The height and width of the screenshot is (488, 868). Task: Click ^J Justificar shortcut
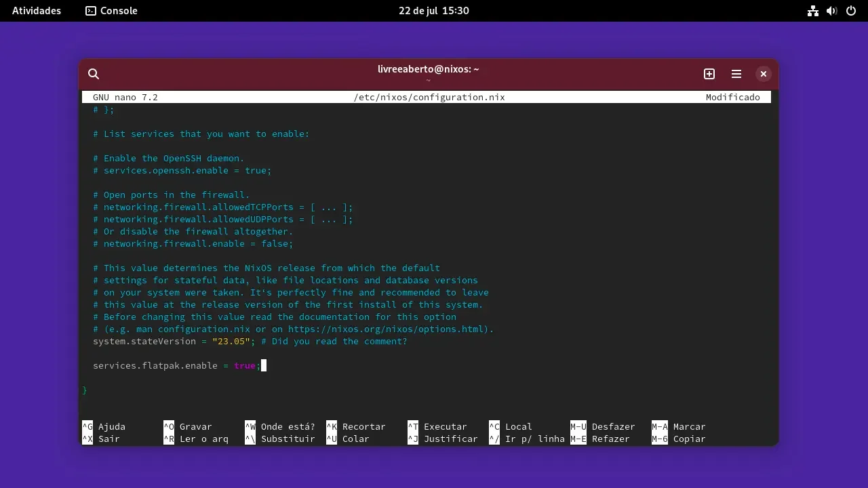(443, 439)
